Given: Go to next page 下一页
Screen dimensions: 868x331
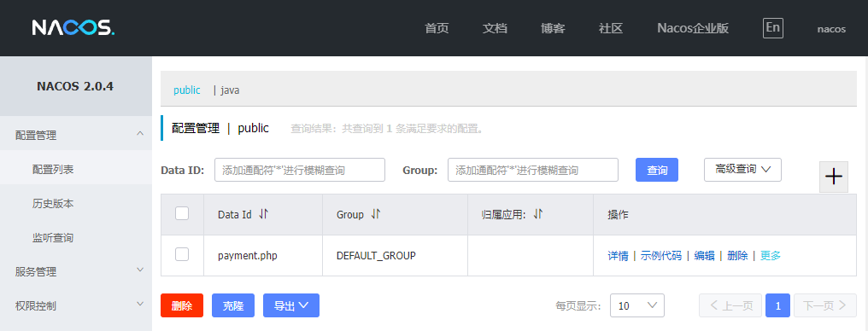Looking at the screenshot, I should pos(824,305).
